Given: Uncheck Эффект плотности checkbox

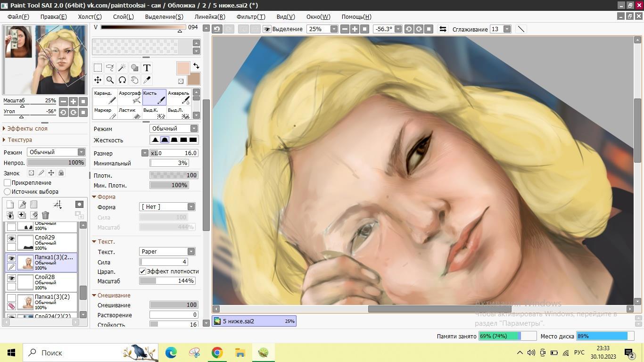Looking at the screenshot, I should pyautogui.click(x=142, y=271).
